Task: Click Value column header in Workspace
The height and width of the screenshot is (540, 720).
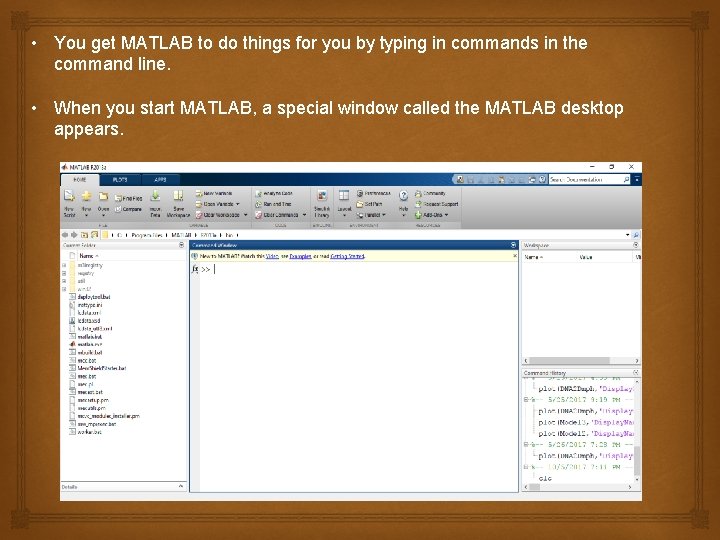Action: (586, 257)
